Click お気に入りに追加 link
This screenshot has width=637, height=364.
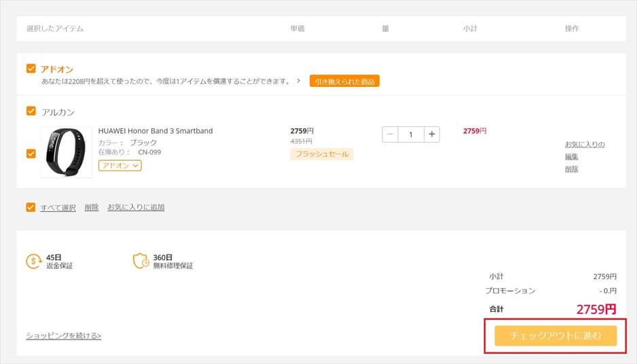point(136,207)
